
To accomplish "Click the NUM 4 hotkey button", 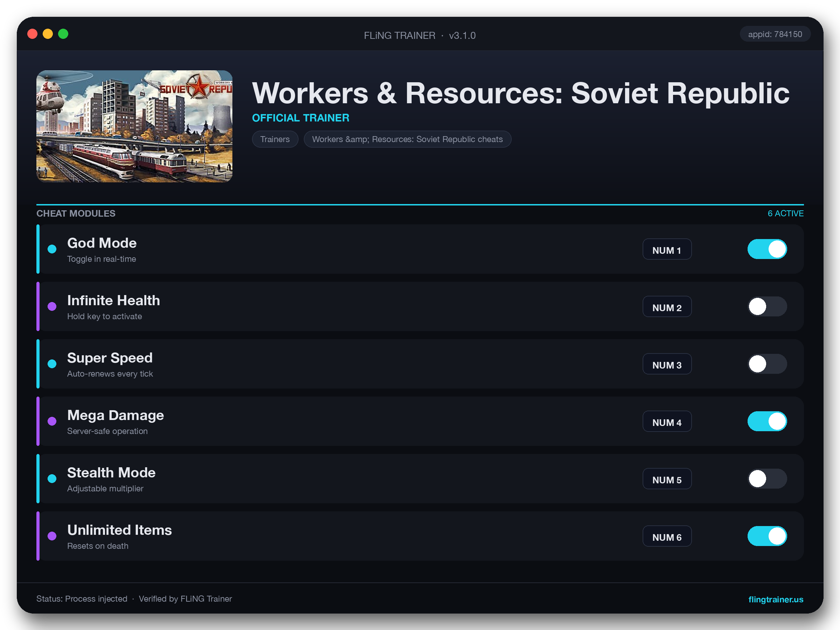I will click(x=667, y=421).
